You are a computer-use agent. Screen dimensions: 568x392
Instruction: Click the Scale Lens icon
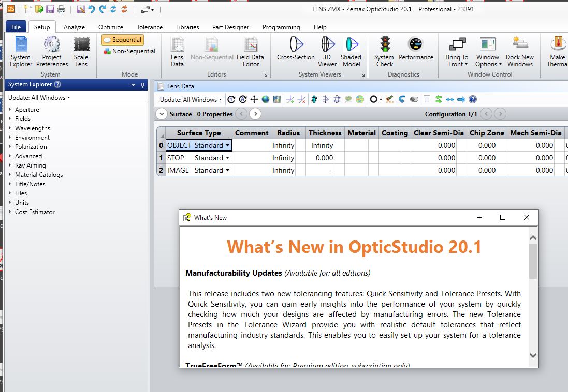(x=81, y=51)
